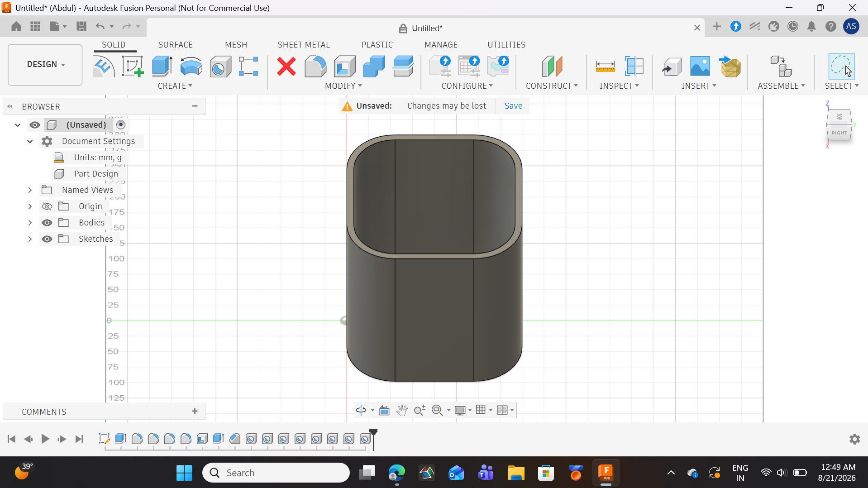Select the Create Sketch tool
868x488 pixels.
[132, 67]
